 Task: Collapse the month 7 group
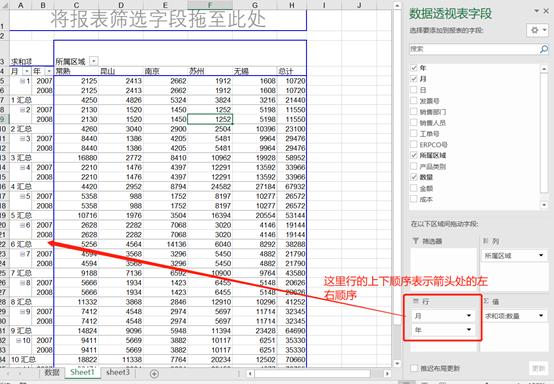tap(22, 254)
